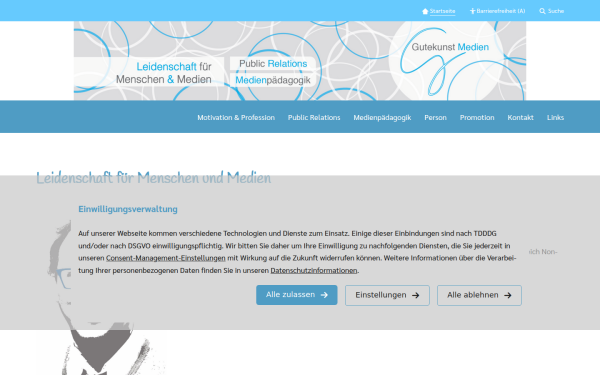Click the Einwilligungsverwaltung heading
The height and width of the screenshot is (375, 600).
[x=128, y=209]
